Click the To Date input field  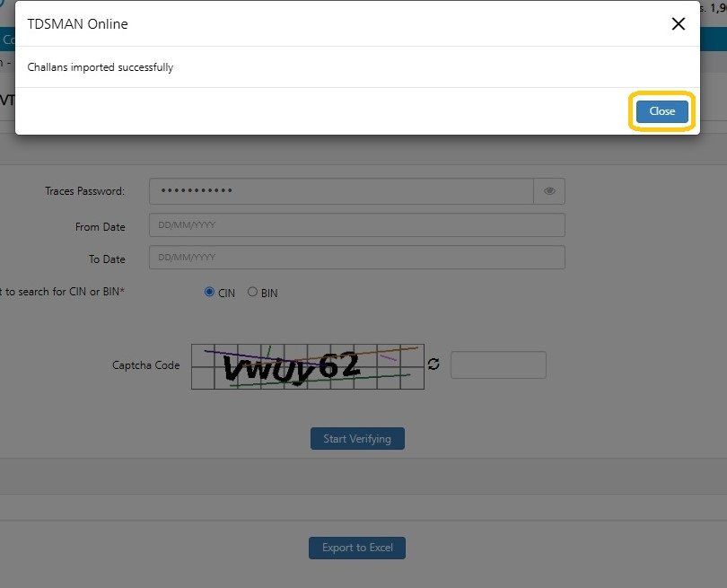click(x=357, y=258)
